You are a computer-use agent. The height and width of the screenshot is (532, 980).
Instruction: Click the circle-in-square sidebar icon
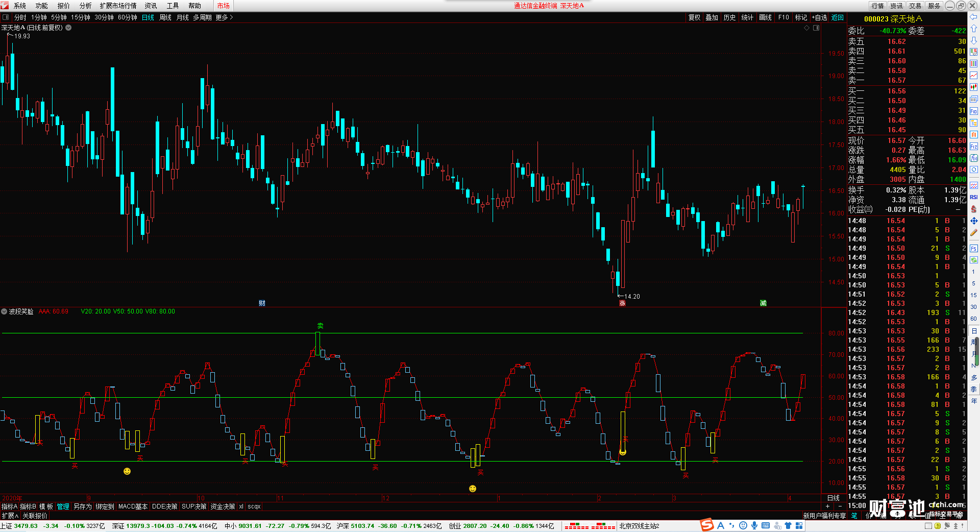coord(974,170)
